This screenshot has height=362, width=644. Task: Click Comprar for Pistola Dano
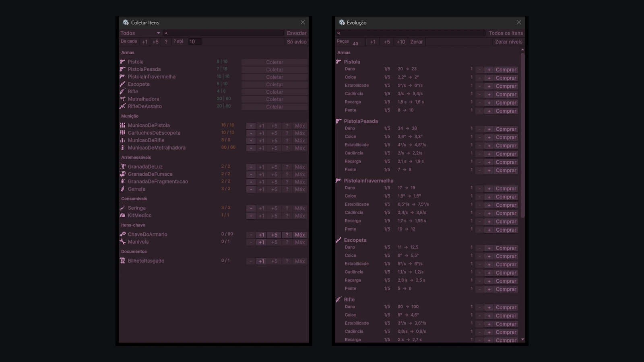[506, 70]
